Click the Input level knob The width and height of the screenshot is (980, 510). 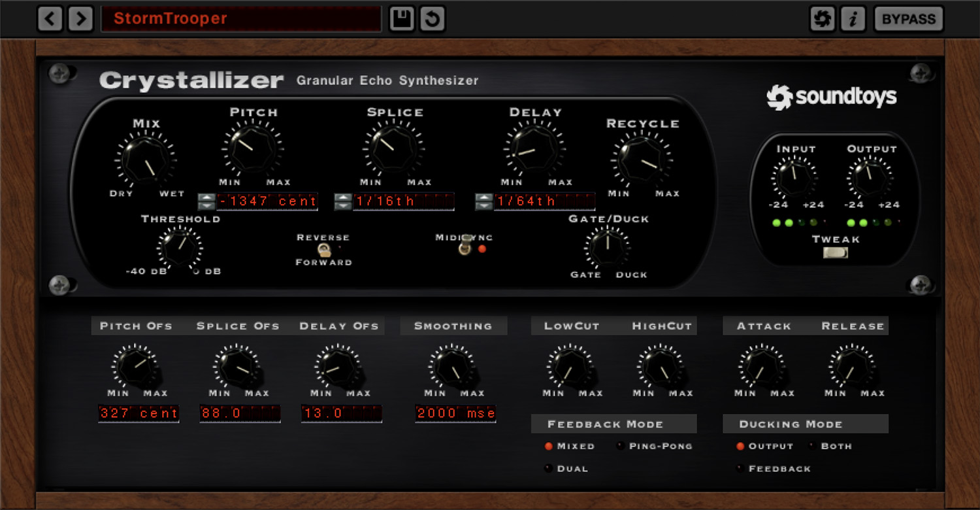(794, 176)
